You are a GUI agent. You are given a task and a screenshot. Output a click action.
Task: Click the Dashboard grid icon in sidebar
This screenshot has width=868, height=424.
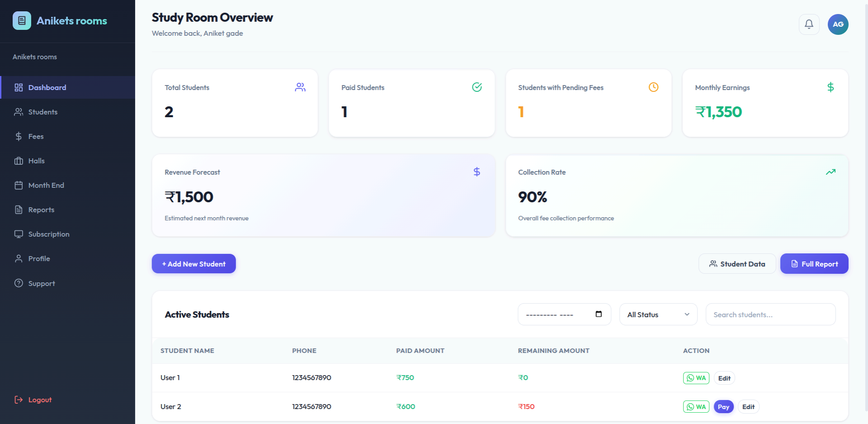(x=19, y=87)
